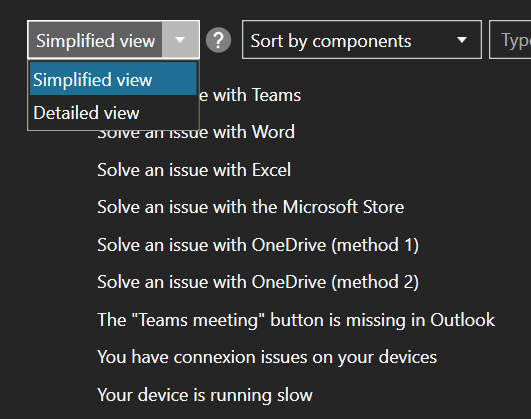Start the Excel troubleshooting item
Viewport: 531px width, 419px height.
pyautogui.click(x=194, y=169)
